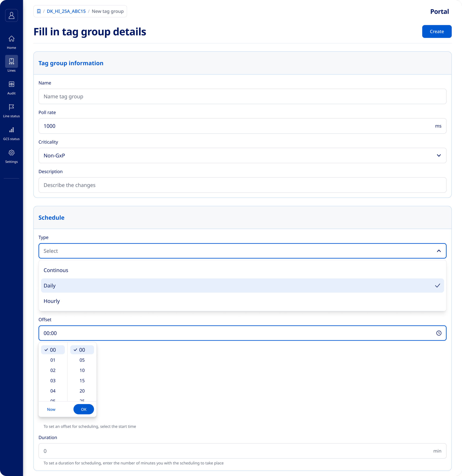Click the Create button
This screenshot has width=462, height=476.
point(436,32)
